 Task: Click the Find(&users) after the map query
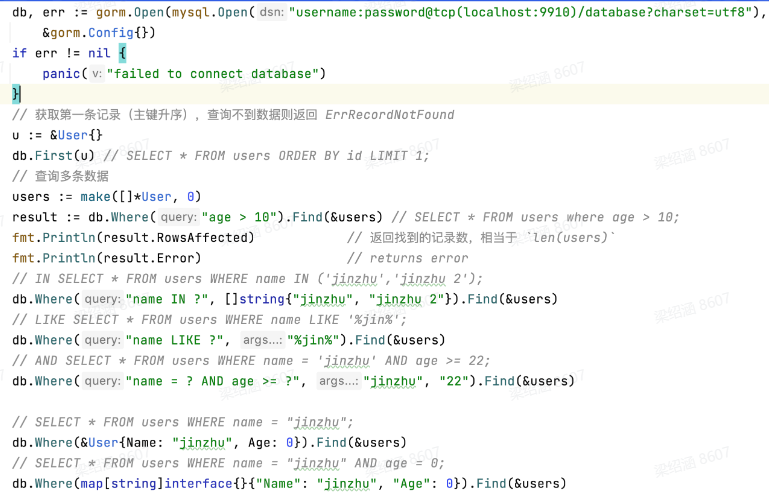[x=521, y=484]
